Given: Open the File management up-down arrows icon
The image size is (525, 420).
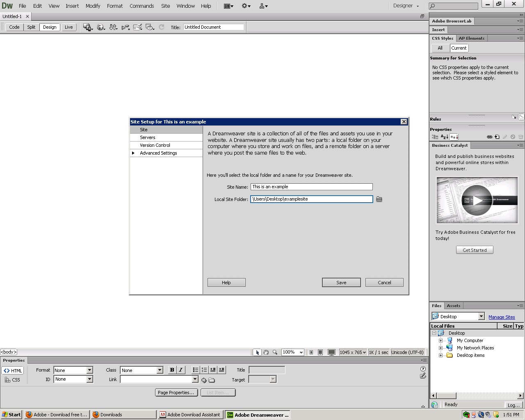Looking at the screenshot, I should (x=113, y=27).
